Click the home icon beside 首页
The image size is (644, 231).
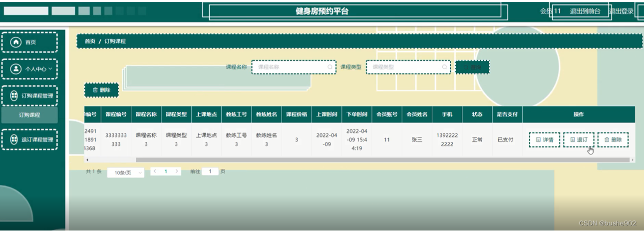tap(16, 42)
